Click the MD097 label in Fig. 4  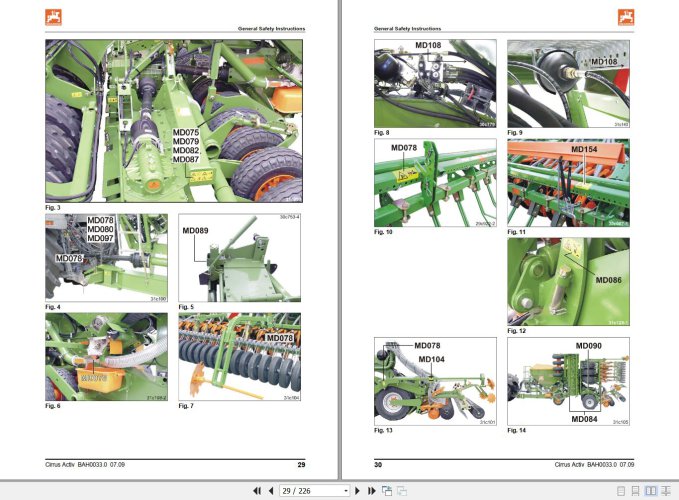[x=100, y=238]
